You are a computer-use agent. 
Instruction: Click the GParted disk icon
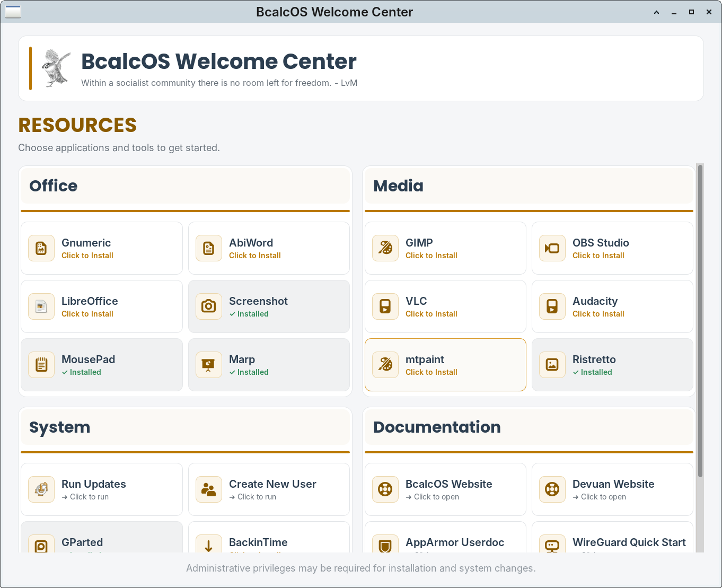point(41,544)
